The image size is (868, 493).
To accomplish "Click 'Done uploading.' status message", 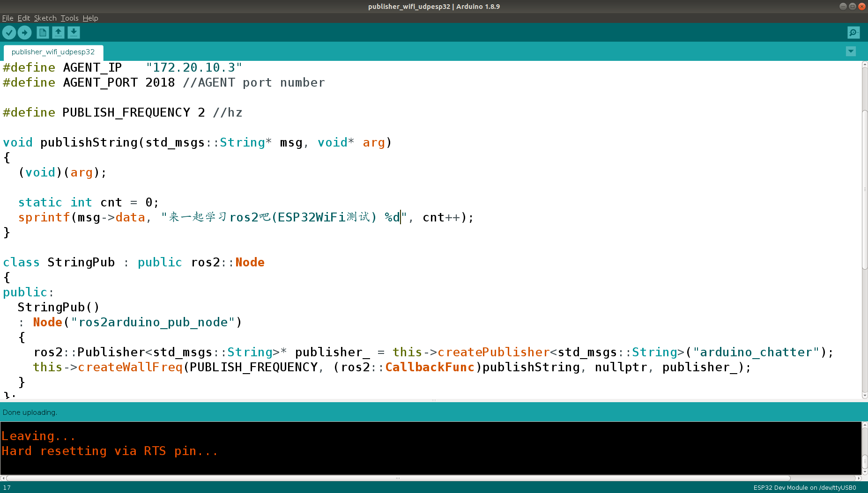I will coord(30,412).
